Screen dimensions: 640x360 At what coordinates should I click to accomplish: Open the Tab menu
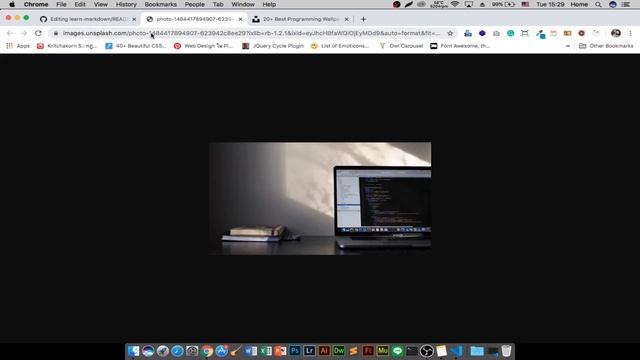[x=218, y=4]
